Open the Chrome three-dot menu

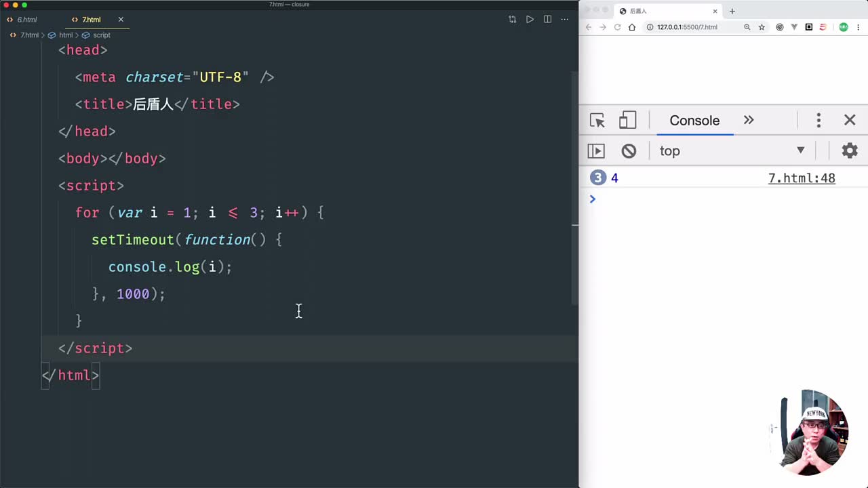coord(859,27)
